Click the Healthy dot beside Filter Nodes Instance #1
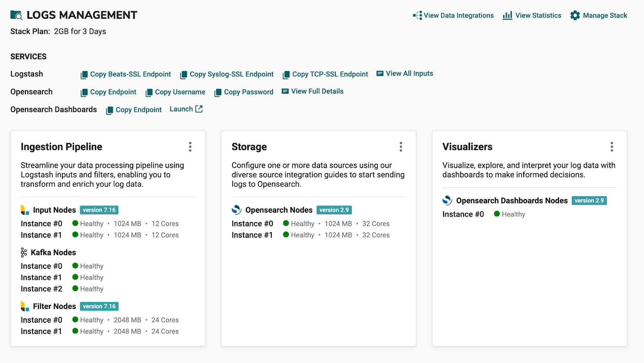This screenshot has height=363, width=644. click(75, 331)
